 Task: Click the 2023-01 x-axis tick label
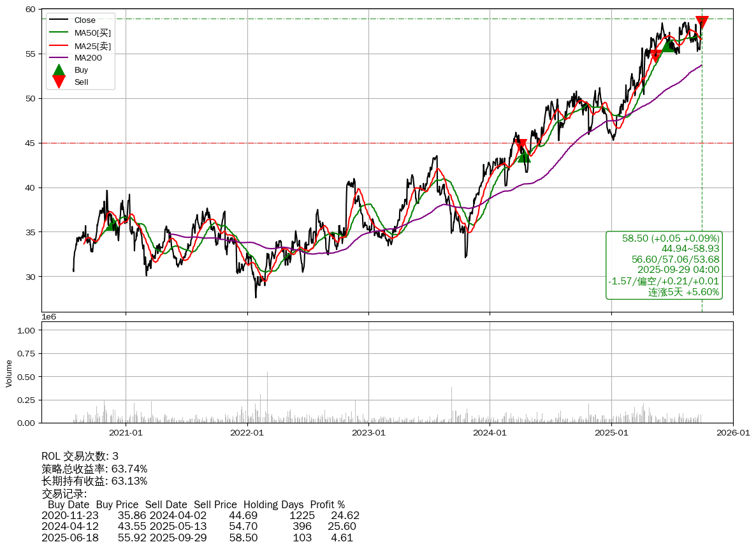pos(368,433)
